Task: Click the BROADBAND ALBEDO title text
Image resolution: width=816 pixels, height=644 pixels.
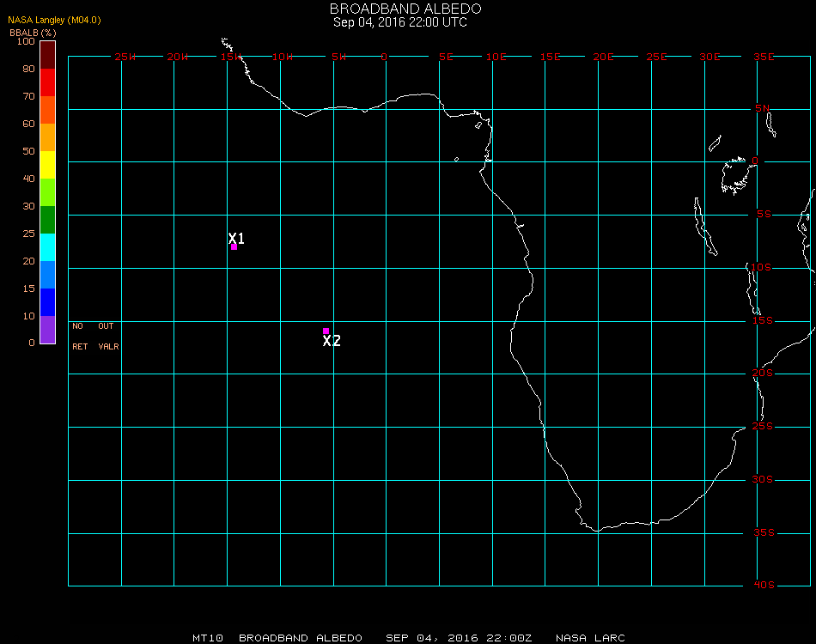Action: pyautogui.click(x=405, y=9)
